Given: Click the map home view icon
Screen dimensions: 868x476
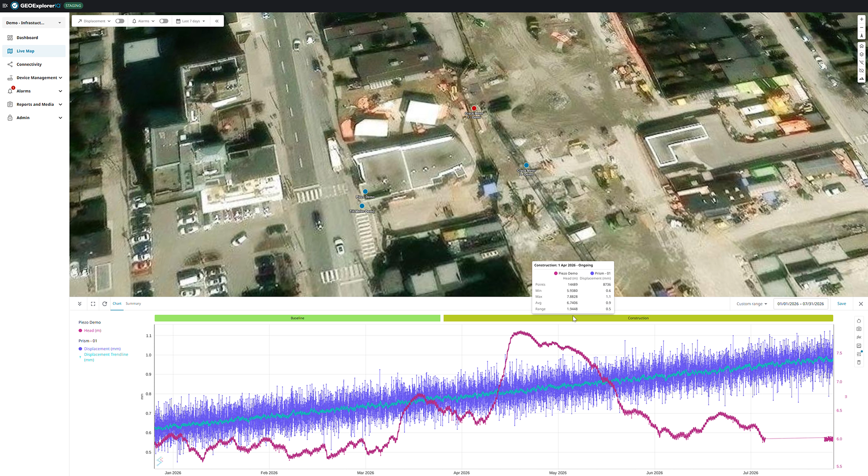Looking at the screenshot, I should point(861,46).
